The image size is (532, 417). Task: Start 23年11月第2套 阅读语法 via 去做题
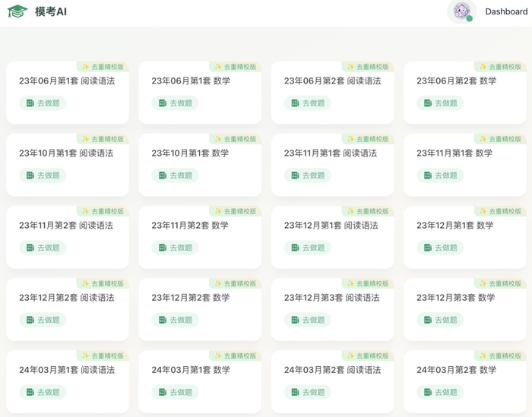(43, 248)
